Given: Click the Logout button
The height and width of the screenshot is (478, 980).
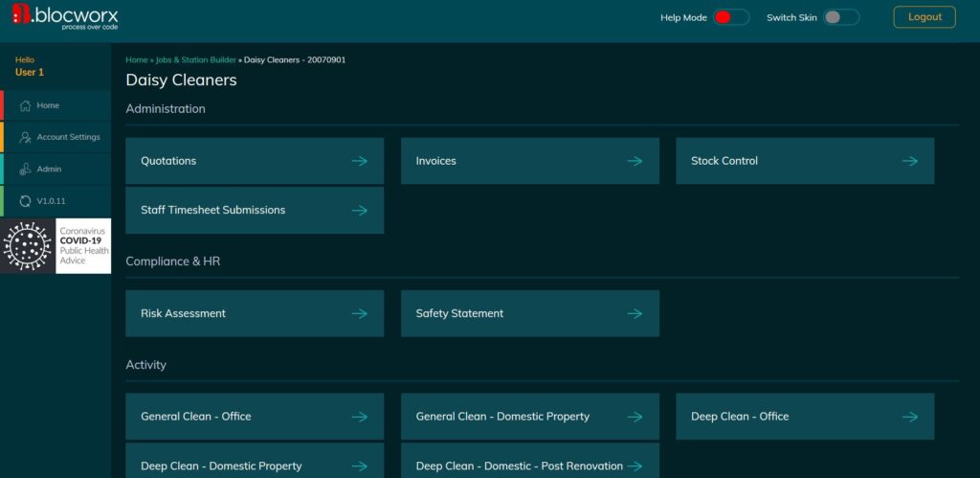Looking at the screenshot, I should [x=924, y=17].
